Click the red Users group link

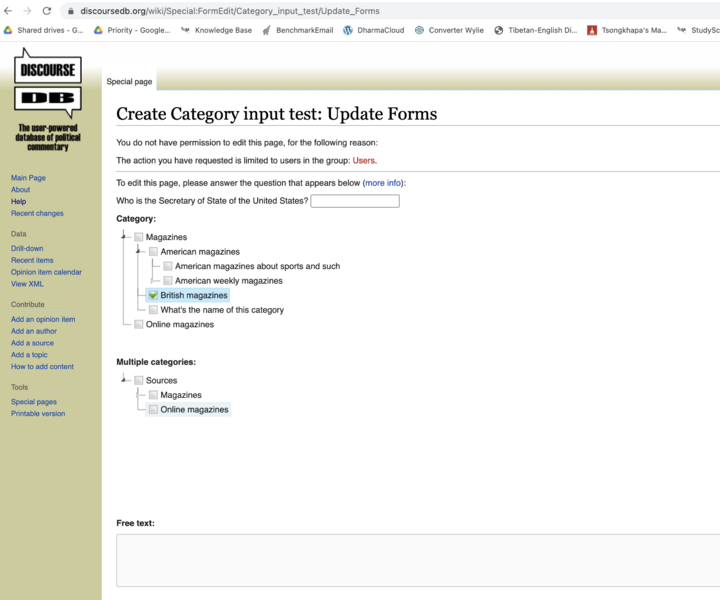point(364,161)
